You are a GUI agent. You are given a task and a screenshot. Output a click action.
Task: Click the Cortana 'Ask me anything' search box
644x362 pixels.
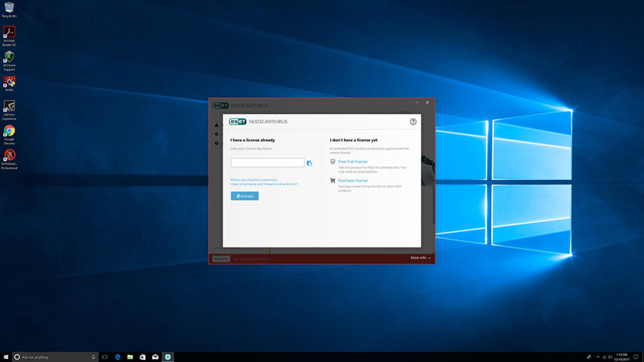[x=56, y=357]
